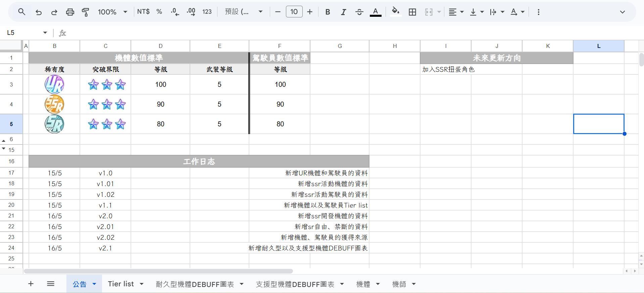This screenshot has height=293, width=644.
Task: Activate the paint format tool
Action: 86,12
